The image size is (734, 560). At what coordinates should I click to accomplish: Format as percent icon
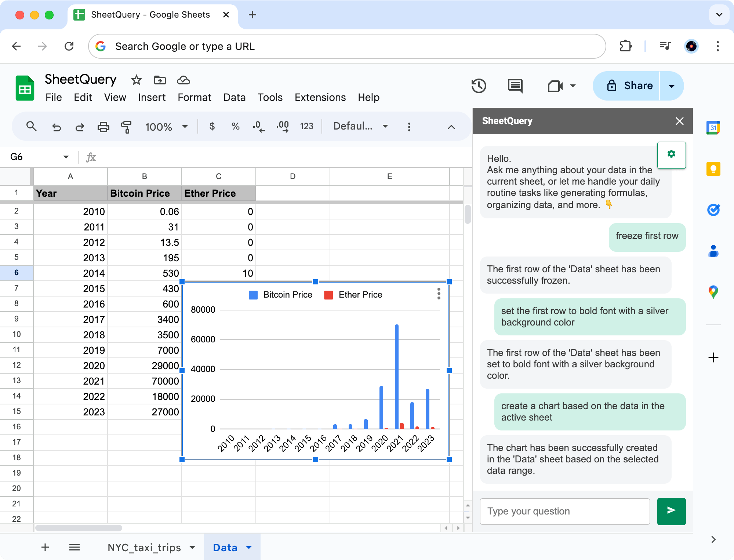(x=235, y=127)
